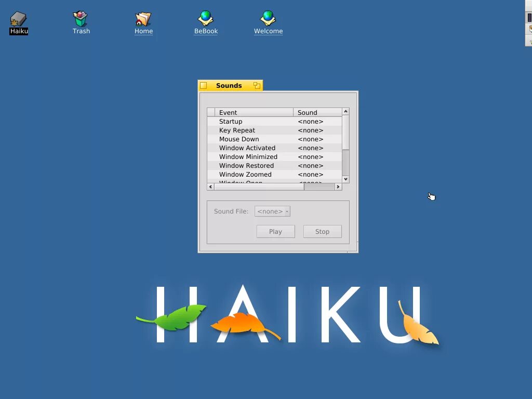Viewport: 532px width, 399px height.
Task: Sort by the Event column header
Action: [x=254, y=112]
